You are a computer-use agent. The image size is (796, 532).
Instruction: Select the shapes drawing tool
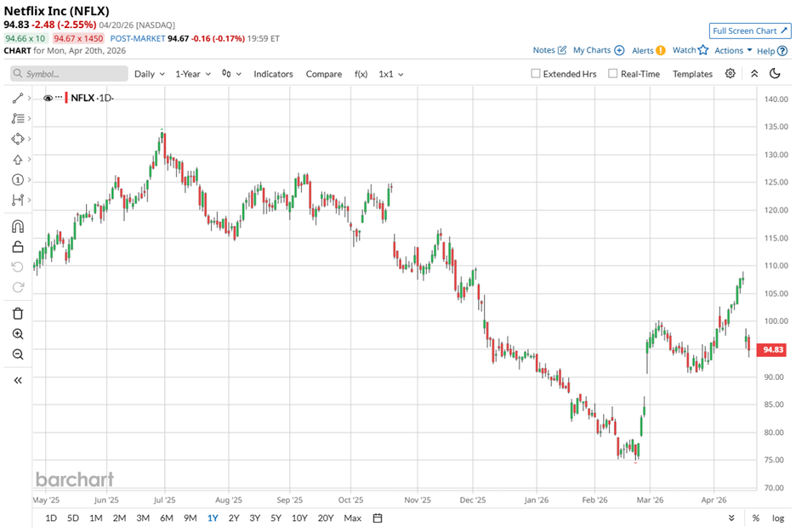pyautogui.click(x=18, y=139)
